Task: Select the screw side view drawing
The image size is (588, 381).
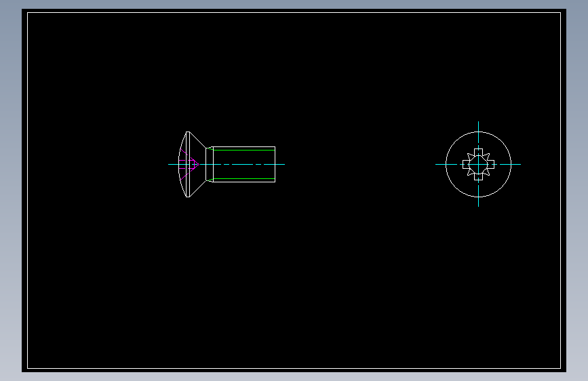Action: (x=227, y=164)
